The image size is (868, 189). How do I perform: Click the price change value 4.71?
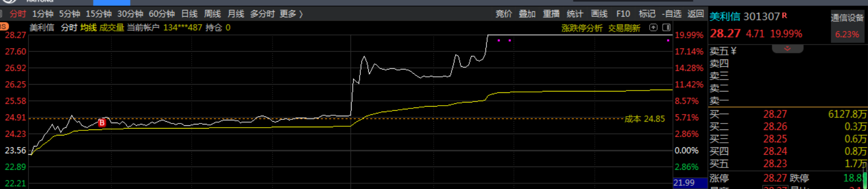tap(755, 34)
